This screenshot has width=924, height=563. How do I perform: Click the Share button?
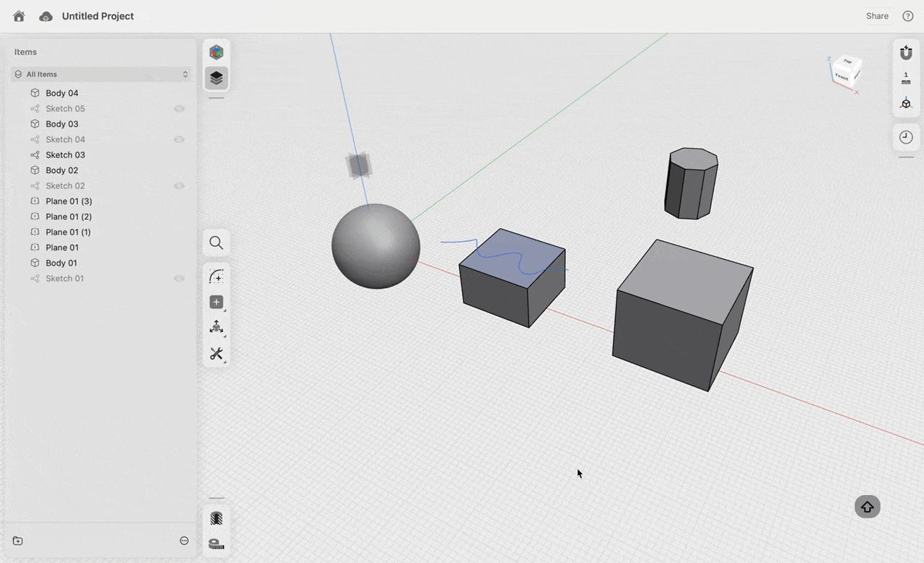click(877, 16)
